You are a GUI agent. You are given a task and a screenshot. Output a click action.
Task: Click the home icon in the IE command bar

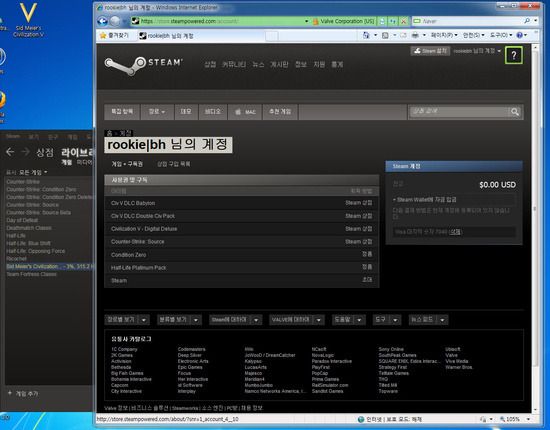[x=366, y=35]
